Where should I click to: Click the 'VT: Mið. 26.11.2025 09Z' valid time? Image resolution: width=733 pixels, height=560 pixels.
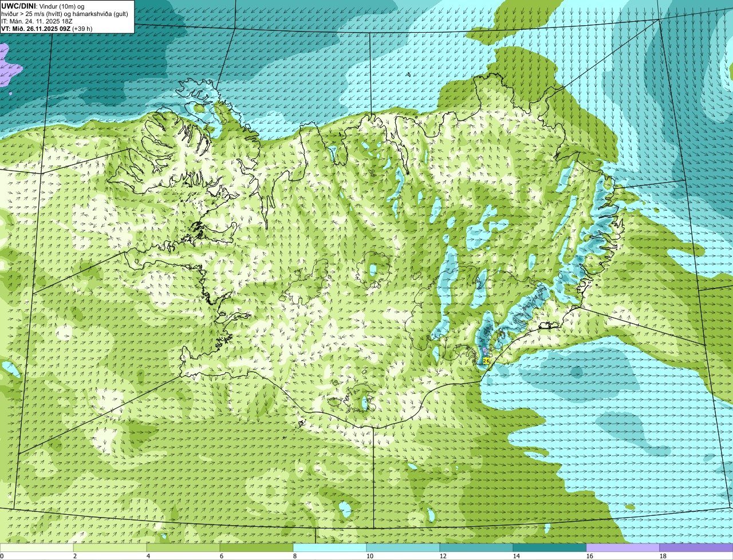36,28
